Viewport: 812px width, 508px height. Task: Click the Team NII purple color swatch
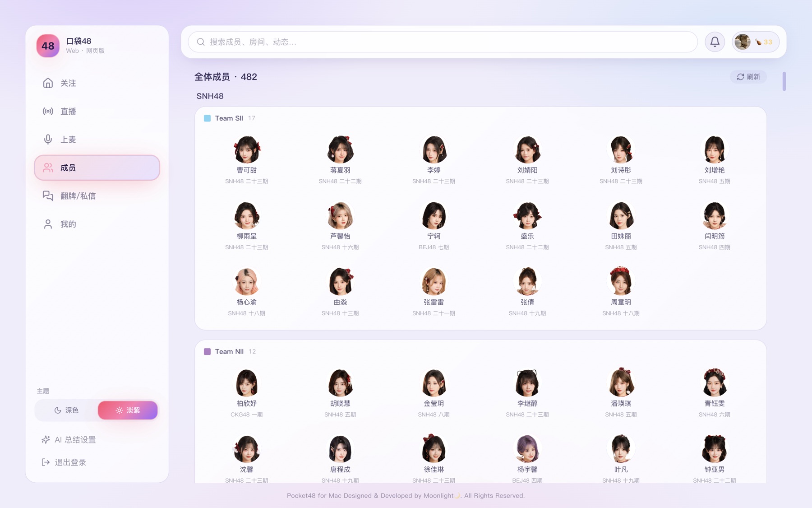(x=207, y=352)
